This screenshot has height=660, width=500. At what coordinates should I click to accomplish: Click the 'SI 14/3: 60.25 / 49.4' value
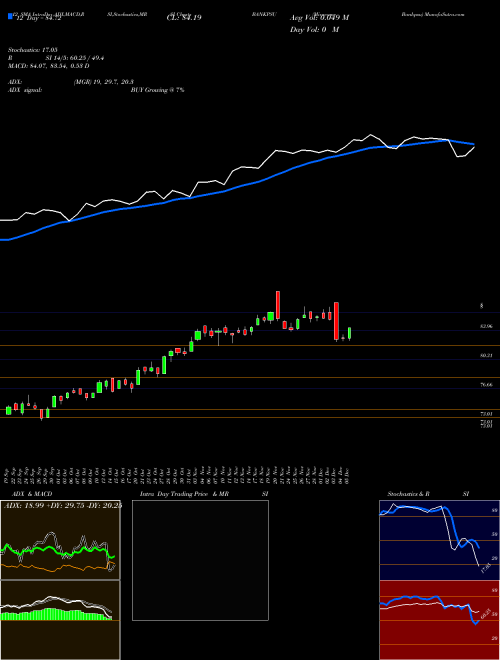coord(75,58)
